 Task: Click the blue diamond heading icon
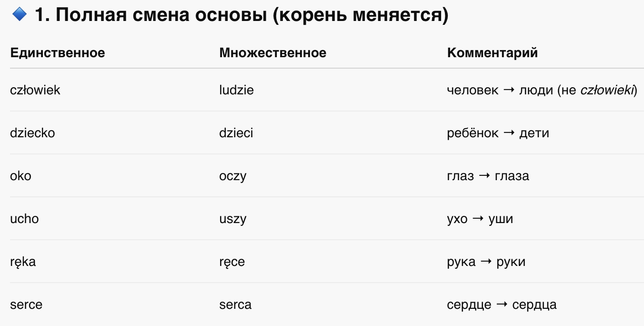pyautogui.click(x=20, y=15)
